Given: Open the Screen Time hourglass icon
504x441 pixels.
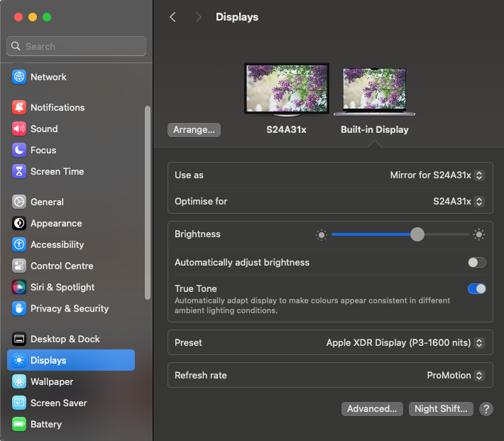Looking at the screenshot, I should click(19, 171).
